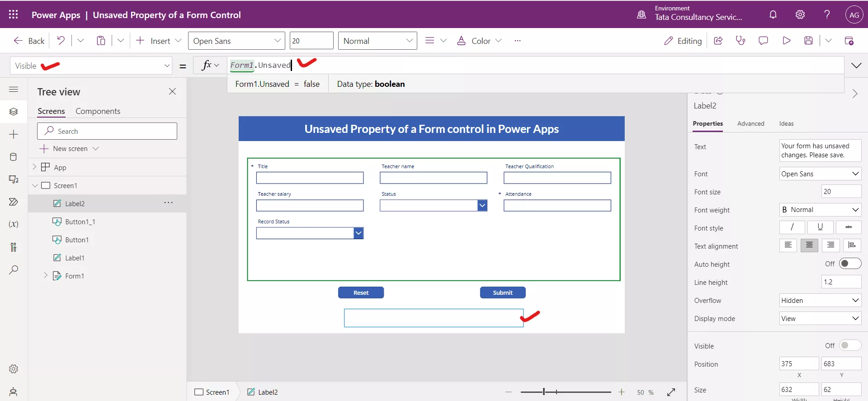The image size is (868, 401).
Task: Click the Submit button on canvas
Action: point(503,292)
